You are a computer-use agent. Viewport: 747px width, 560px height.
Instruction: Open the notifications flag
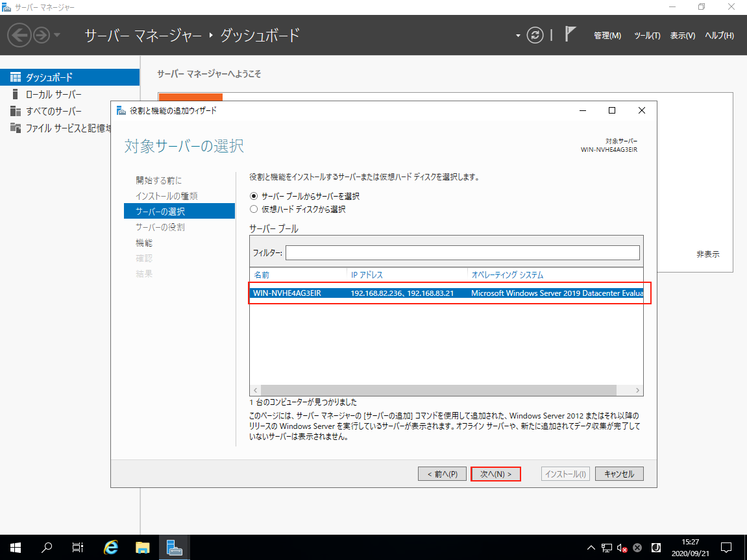[570, 34]
